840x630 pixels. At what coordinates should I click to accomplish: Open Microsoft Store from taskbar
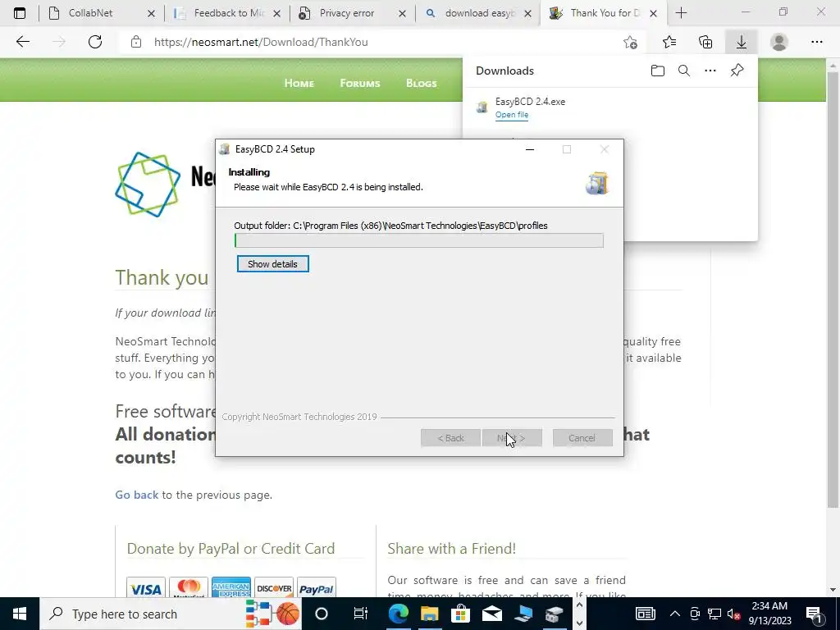click(460, 614)
